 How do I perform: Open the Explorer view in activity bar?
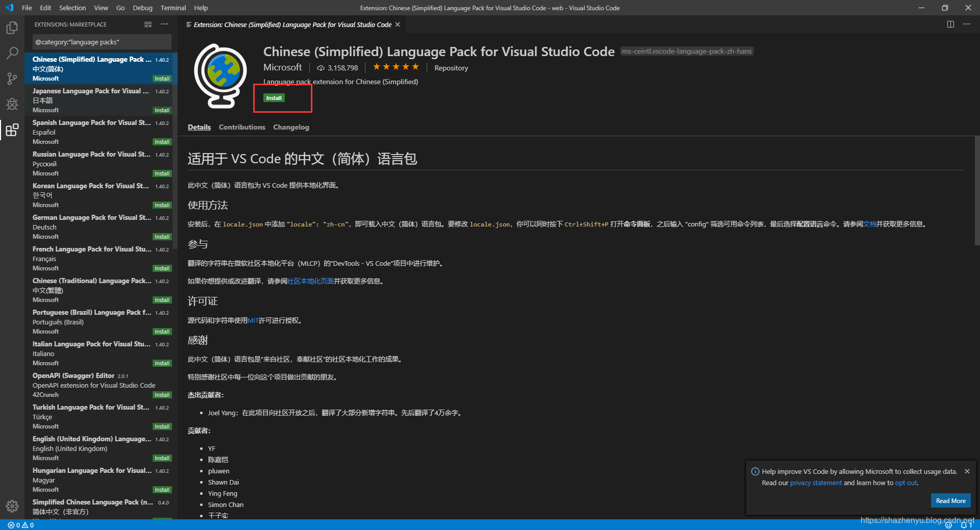[12, 28]
